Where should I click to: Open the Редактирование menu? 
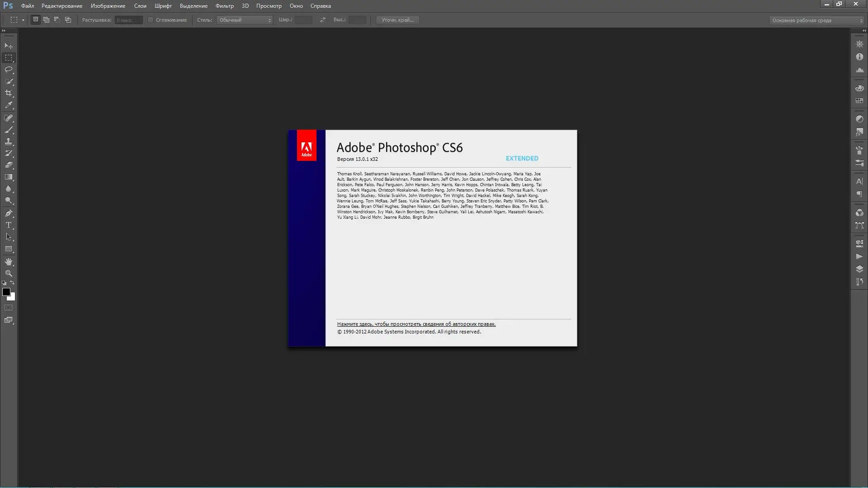(x=62, y=6)
